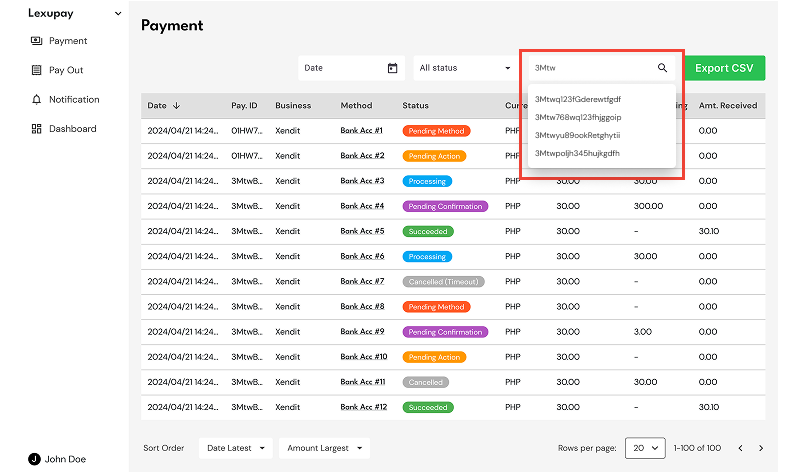Select Pay Out in the sidebar
Screen dimensions: 802x473
(x=66, y=70)
